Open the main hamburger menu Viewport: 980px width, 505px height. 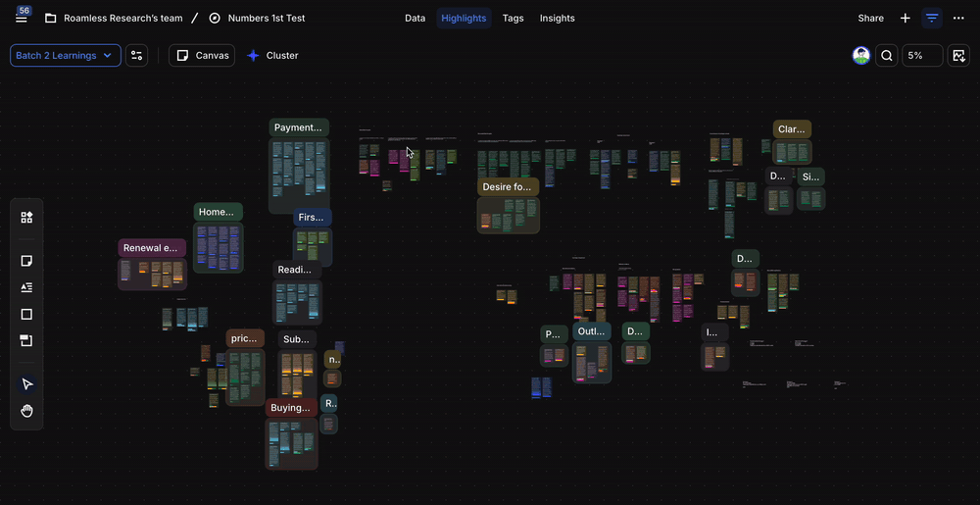coord(22,18)
